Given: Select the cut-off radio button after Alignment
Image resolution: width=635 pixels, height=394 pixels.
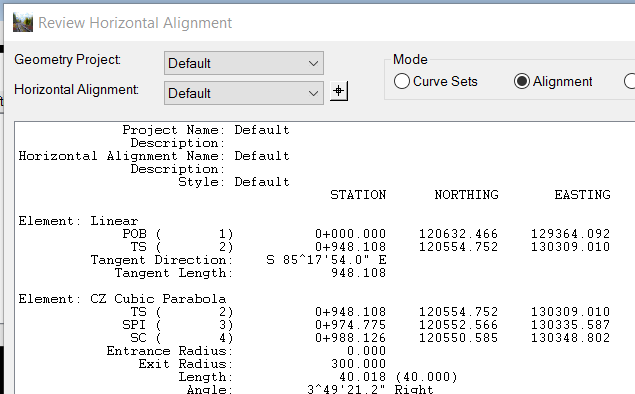Looking at the screenshot, I should point(630,81).
